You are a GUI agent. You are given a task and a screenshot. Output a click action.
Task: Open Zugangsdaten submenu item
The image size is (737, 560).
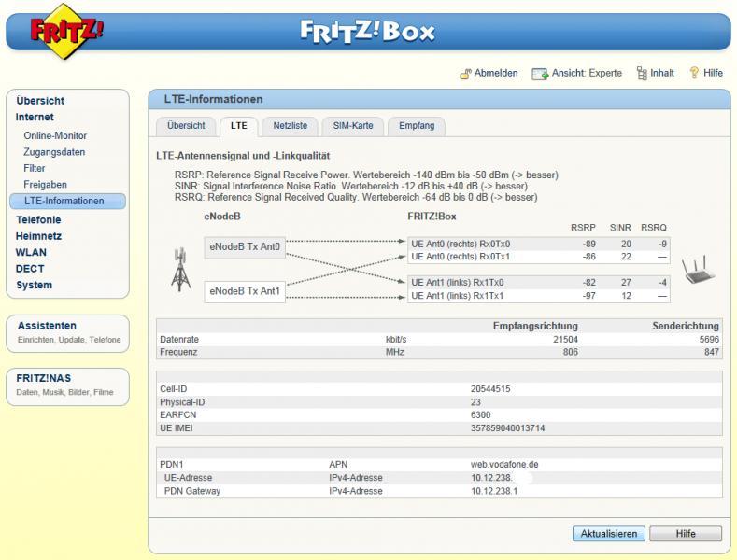54,152
